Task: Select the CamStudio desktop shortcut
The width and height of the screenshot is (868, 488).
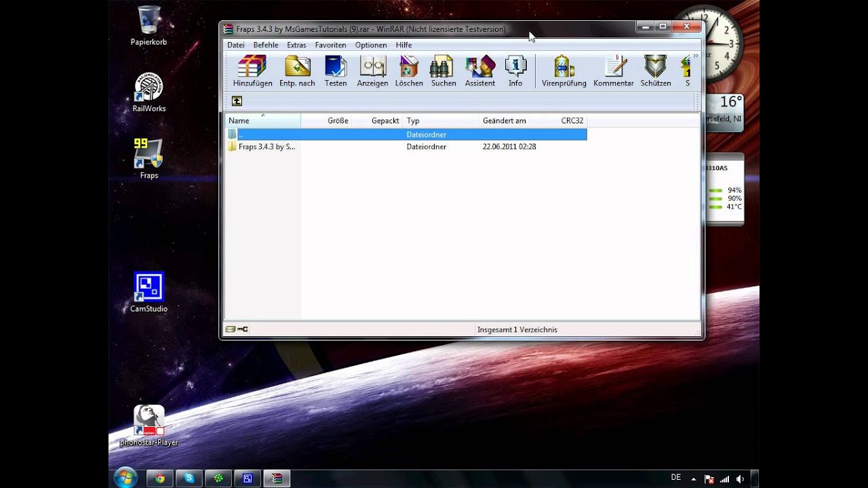Action: pyautogui.click(x=149, y=293)
